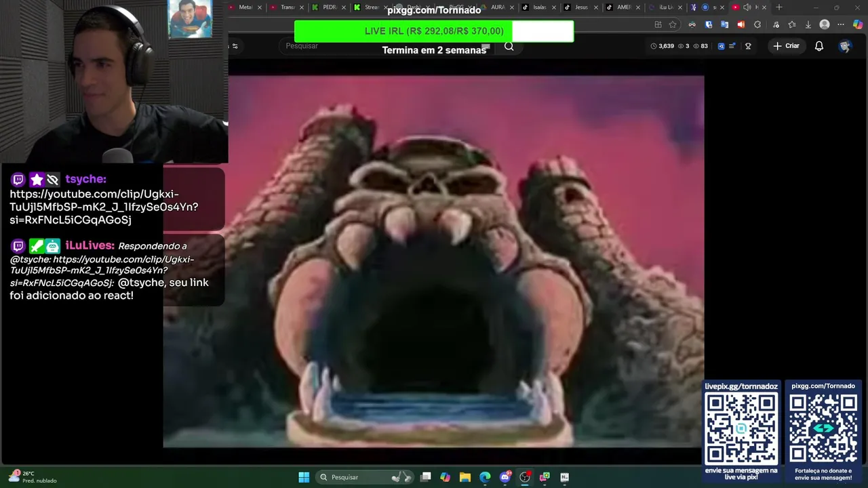The image size is (868, 488).
Task: Add page to favorites star
Action: (673, 24)
